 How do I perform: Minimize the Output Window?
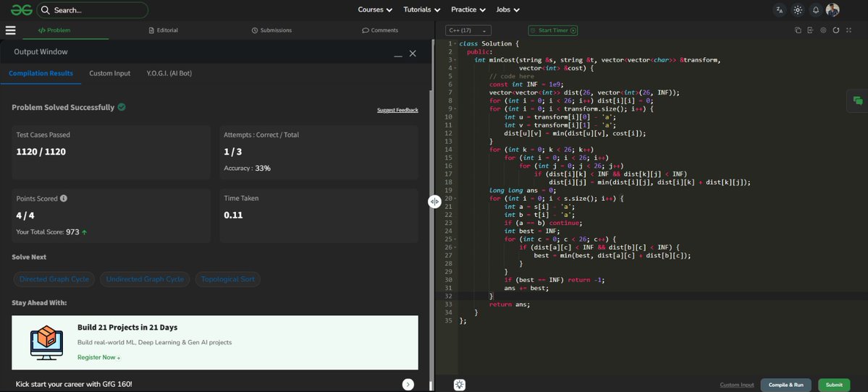(397, 55)
